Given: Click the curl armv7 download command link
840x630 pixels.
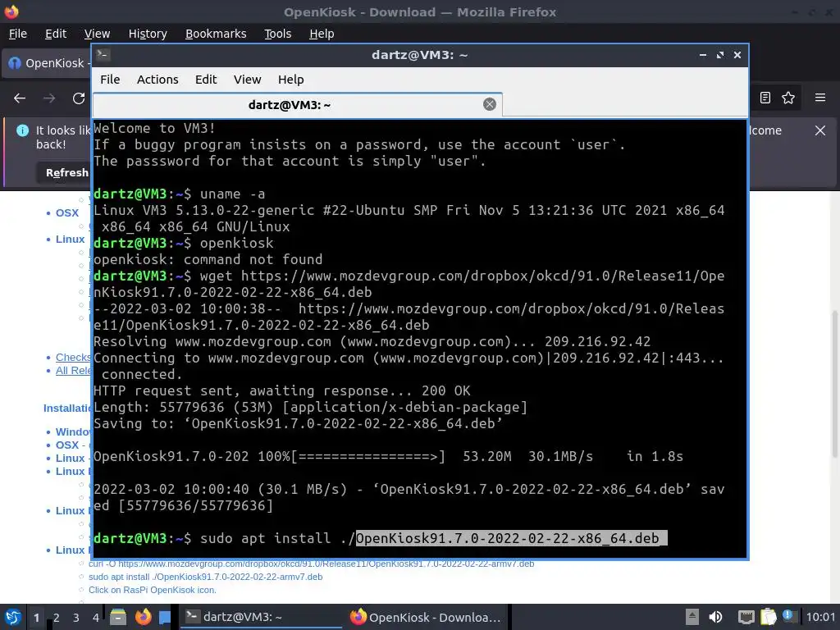Looking at the screenshot, I should pyautogui.click(x=311, y=564).
